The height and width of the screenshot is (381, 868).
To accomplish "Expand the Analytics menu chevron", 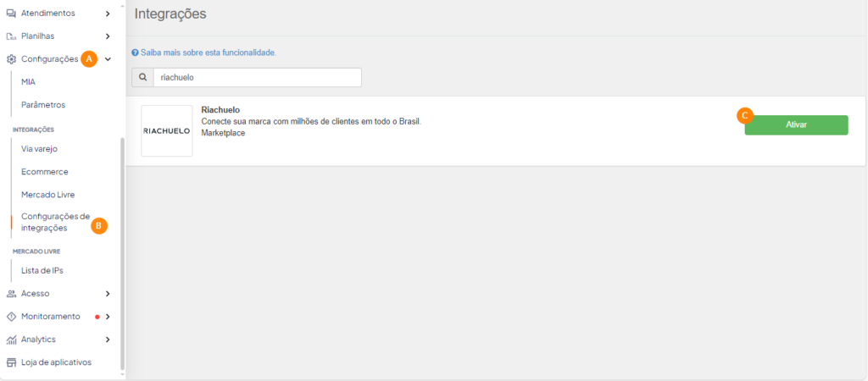I will tap(108, 340).
